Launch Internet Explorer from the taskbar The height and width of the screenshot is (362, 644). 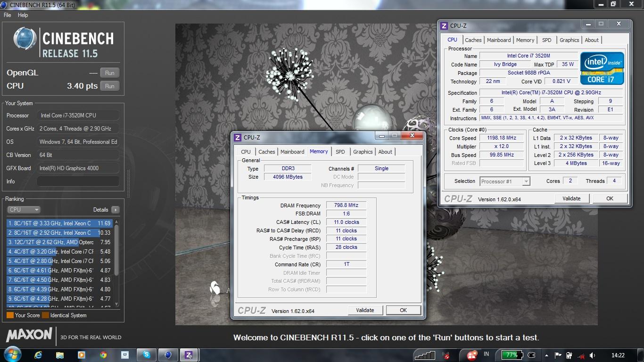point(38,355)
